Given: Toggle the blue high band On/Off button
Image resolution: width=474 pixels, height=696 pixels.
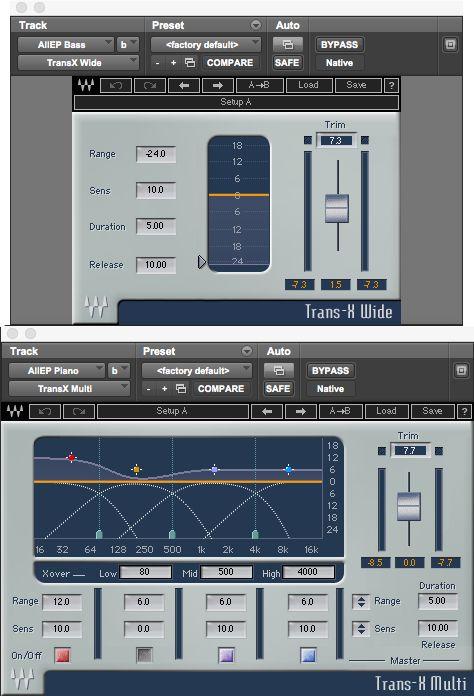Looking at the screenshot, I should 308,655.
